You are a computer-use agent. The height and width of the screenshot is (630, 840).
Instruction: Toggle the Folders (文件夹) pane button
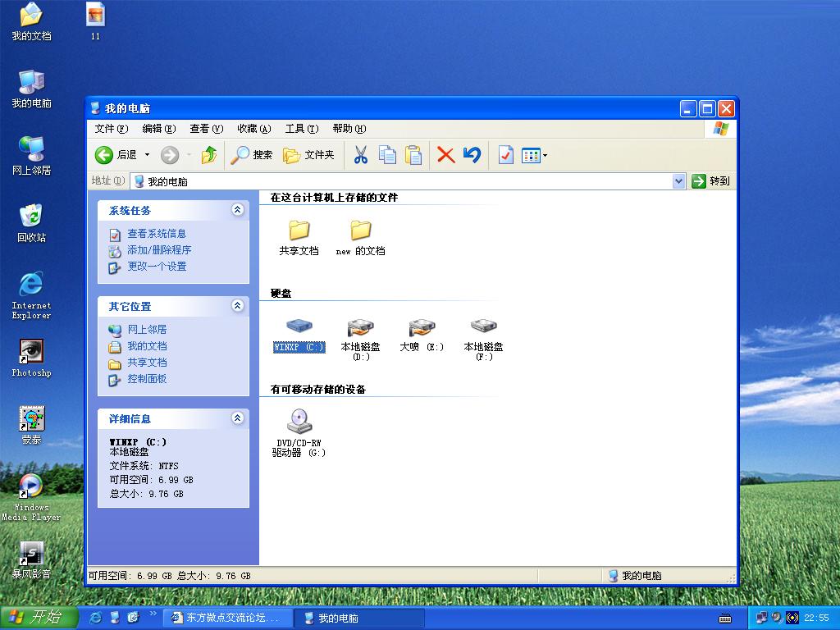point(308,155)
